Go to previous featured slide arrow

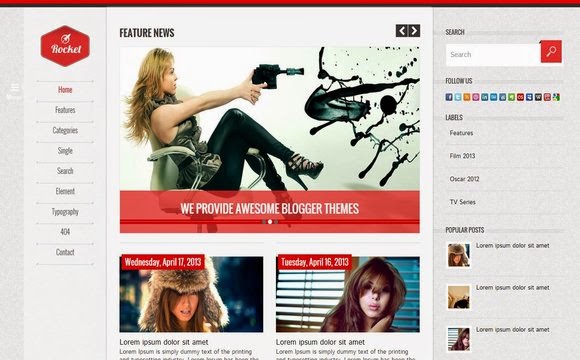pyautogui.click(x=402, y=31)
